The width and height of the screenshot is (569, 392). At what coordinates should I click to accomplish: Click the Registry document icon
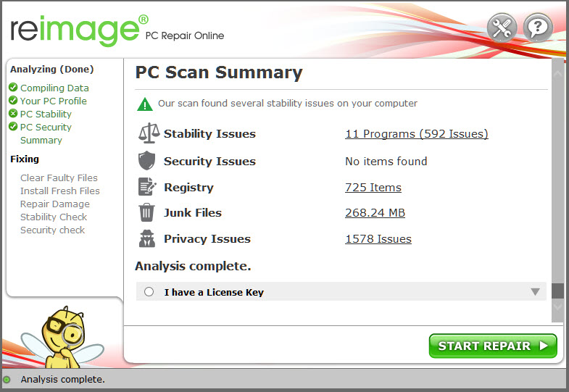tap(147, 187)
